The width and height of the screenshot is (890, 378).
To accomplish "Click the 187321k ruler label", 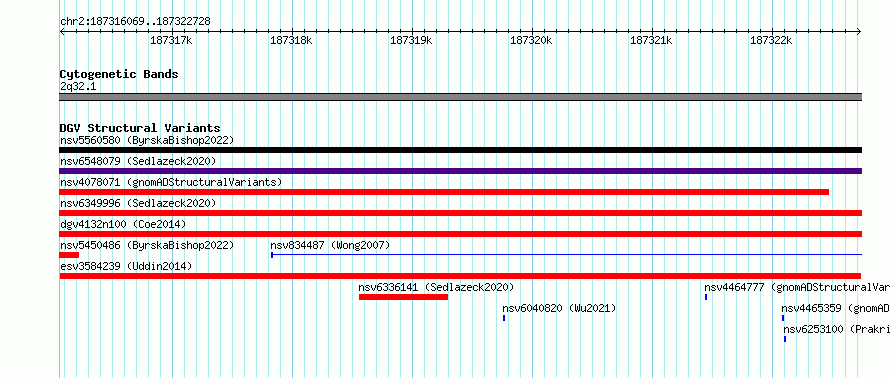I will 652,41.
